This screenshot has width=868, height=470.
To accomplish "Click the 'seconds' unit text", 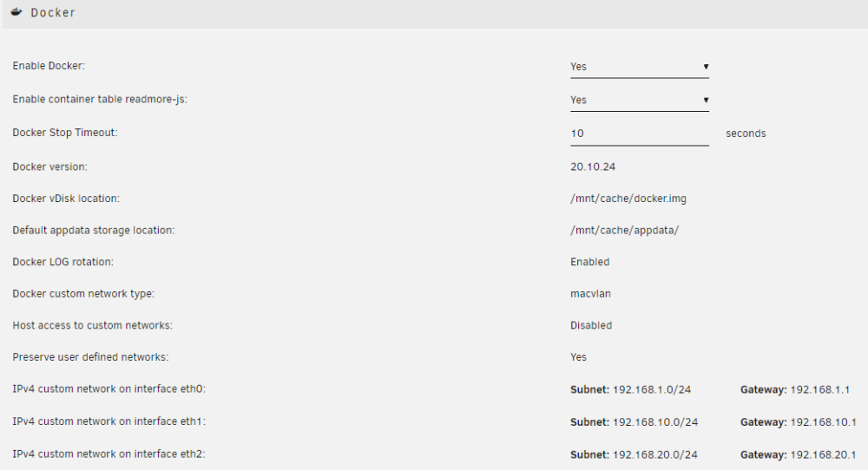I will 746,134.
